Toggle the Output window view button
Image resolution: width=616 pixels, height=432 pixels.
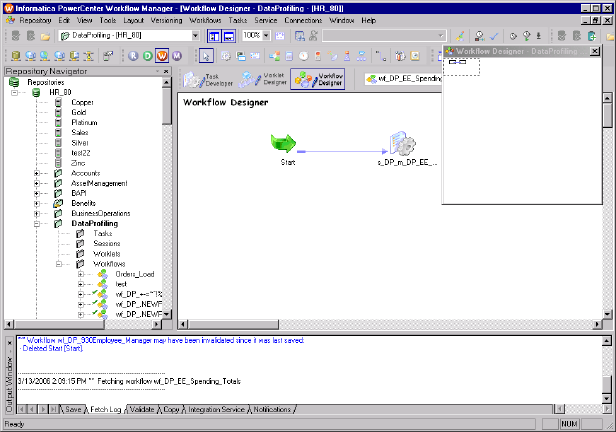click(x=229, y=36)
